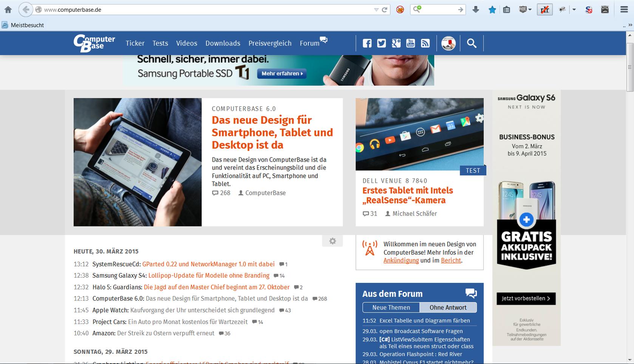Open the Tests menu item

coord(160,43)
